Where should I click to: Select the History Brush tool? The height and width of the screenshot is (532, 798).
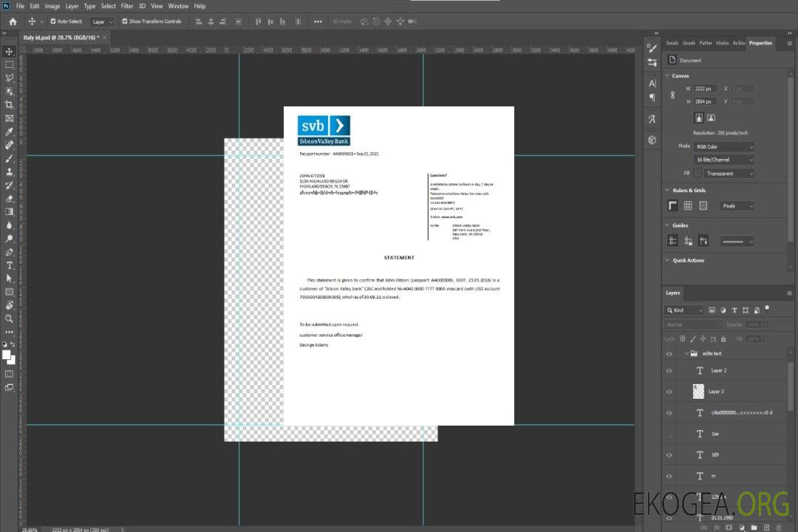[9, 185]
